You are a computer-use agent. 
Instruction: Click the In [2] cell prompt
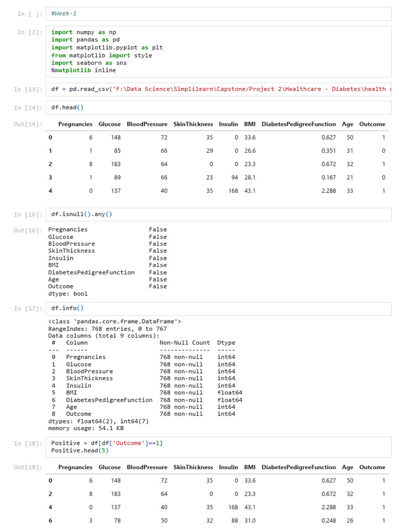tap(29, 32)
